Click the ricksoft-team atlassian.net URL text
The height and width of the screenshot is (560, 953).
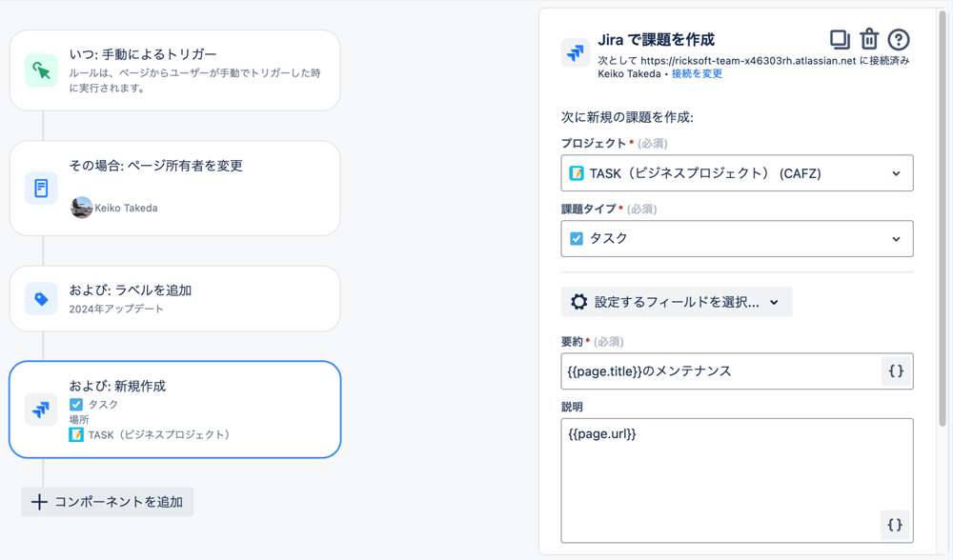[748, 61]
